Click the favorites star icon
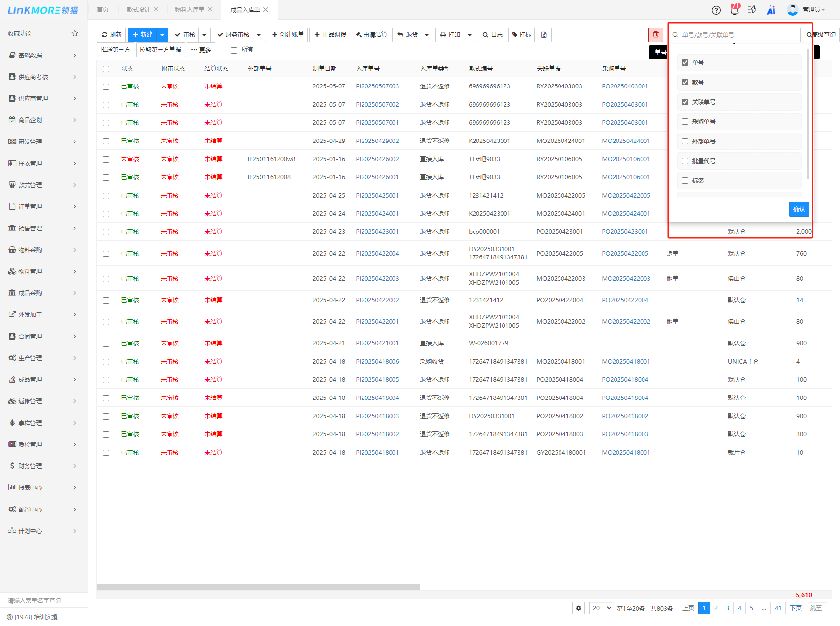Viewport: 840px width, 626px height. click(75, 33)
